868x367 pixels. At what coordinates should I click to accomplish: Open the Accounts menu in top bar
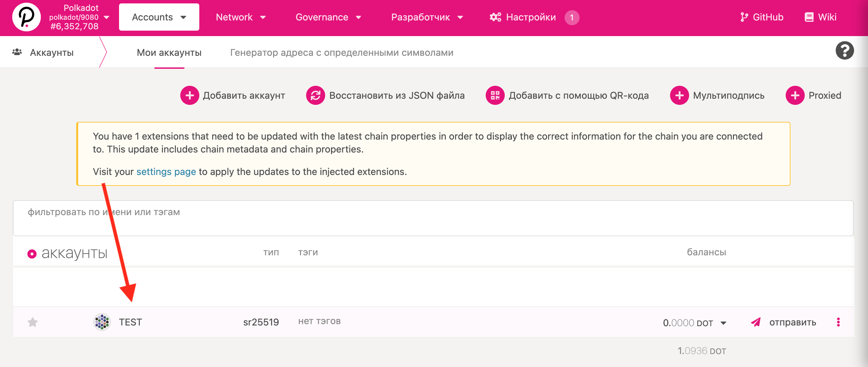click(159, 17)
